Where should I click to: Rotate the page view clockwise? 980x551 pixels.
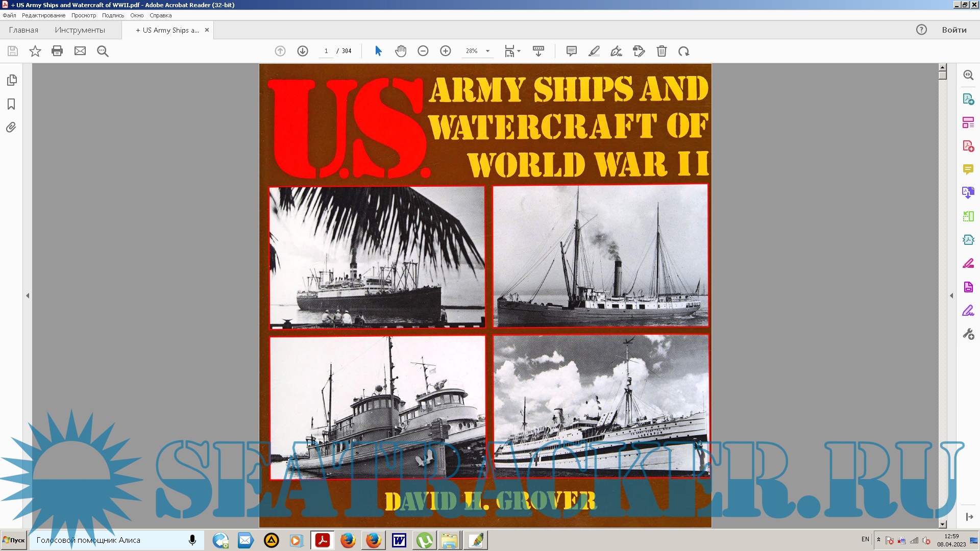pos(684,51)
